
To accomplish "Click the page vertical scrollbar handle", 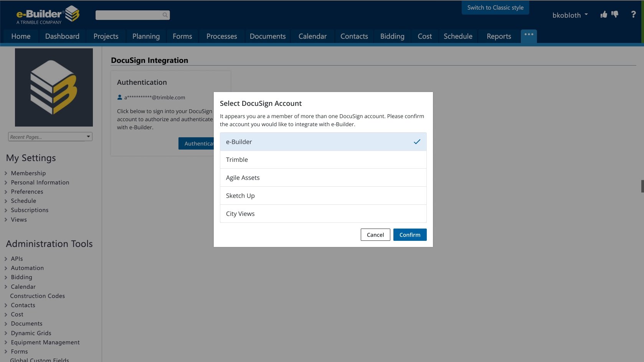I will pyautogui.click(x=642, y=186).
